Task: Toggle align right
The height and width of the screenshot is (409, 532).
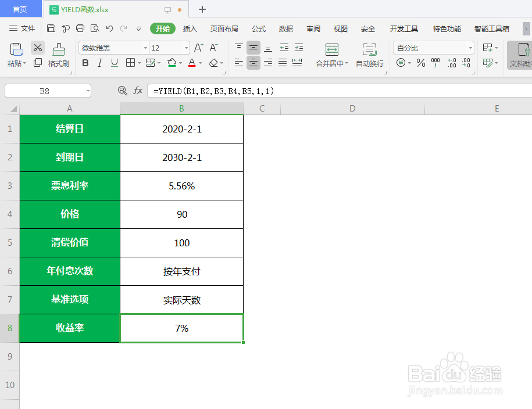Action: click(268, 62)
